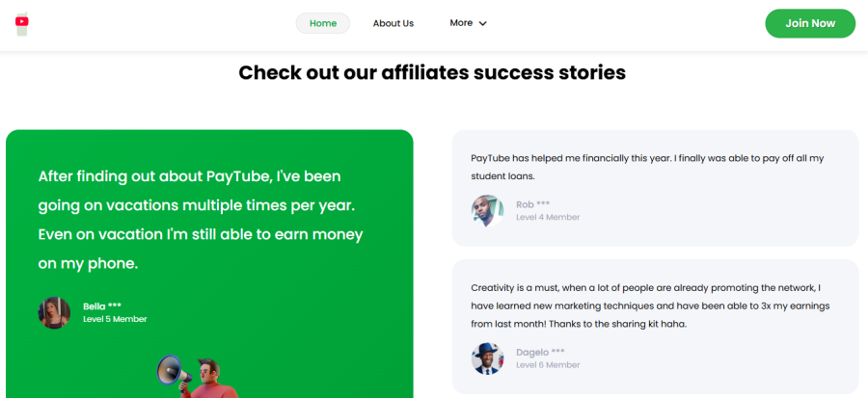Open the About Us page
This screenshot has height=398, width=868.
coord(393,23)
